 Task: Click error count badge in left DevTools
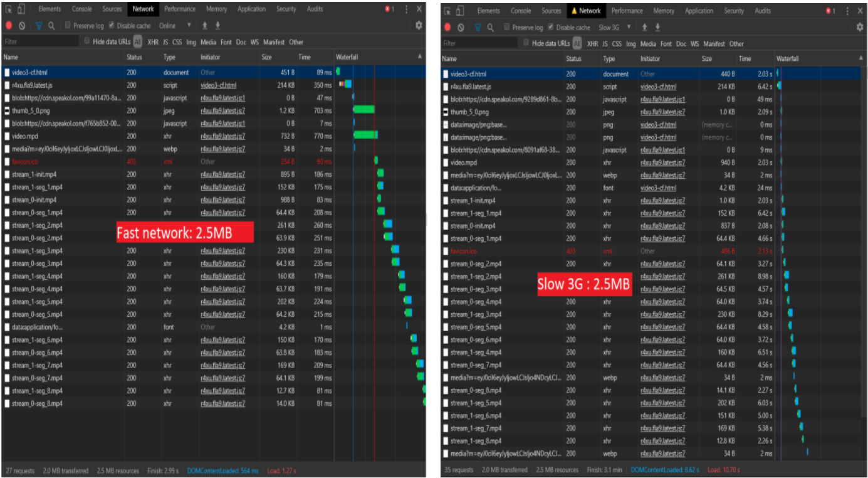point(390,9)
